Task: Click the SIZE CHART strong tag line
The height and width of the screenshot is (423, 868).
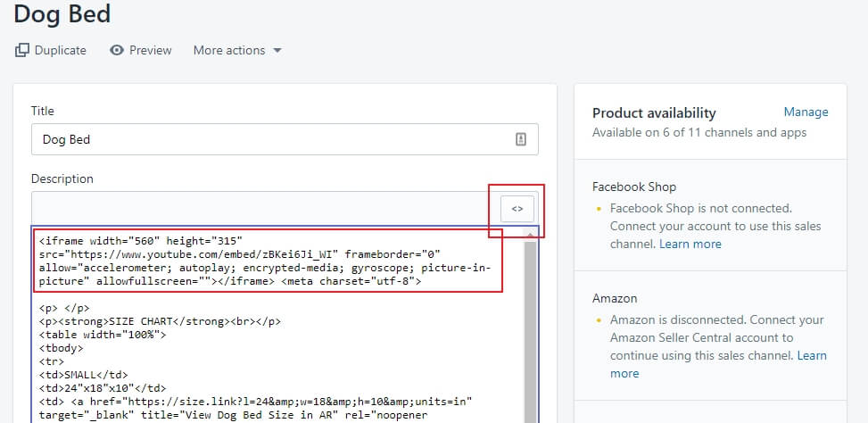Action: point(160,321)
